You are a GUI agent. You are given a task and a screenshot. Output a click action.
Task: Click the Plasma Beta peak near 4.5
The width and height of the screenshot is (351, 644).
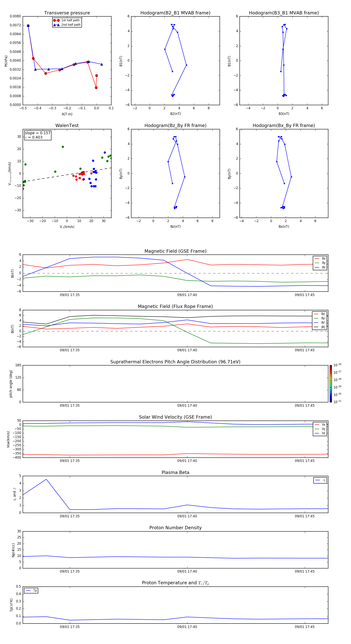point(46,479)
